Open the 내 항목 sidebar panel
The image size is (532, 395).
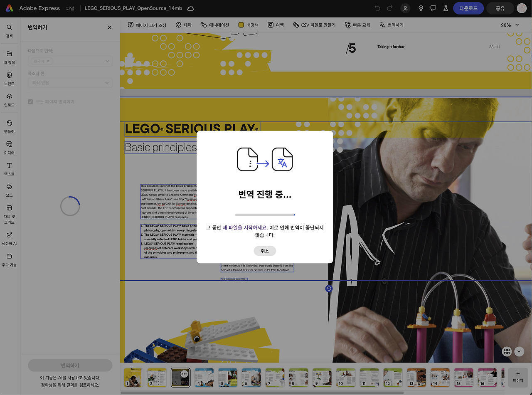coord(9,57)
